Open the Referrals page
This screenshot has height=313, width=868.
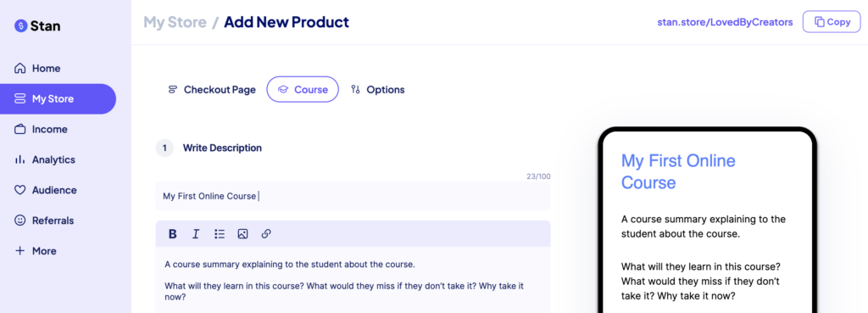click(x=44, y=221)
